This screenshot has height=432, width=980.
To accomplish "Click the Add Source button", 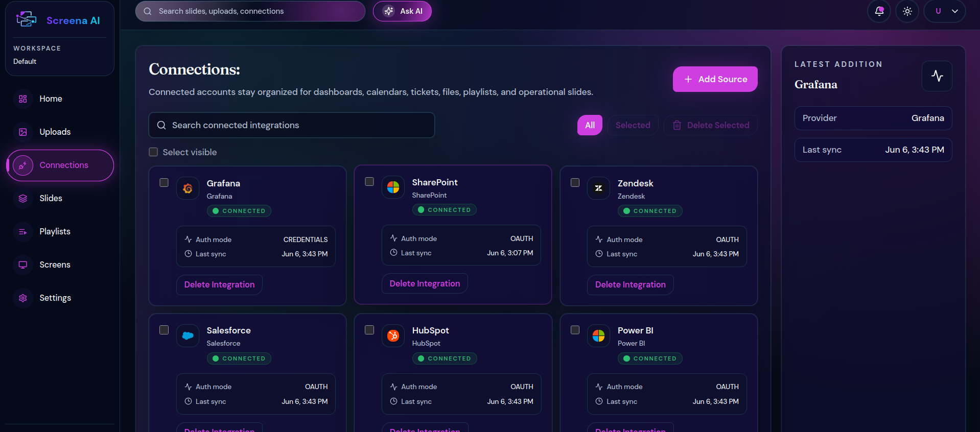I will click(715, 79).
